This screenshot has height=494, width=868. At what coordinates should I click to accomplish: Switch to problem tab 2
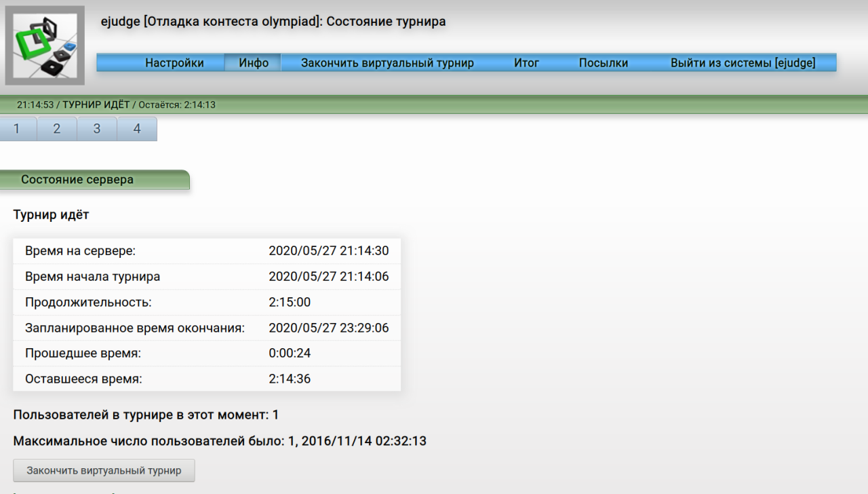click(57, 128)
